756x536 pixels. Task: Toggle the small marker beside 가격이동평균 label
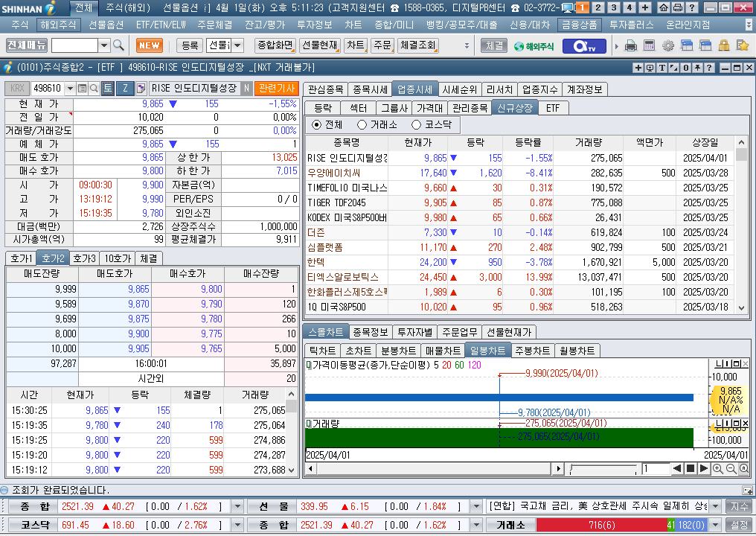point(309,366)
